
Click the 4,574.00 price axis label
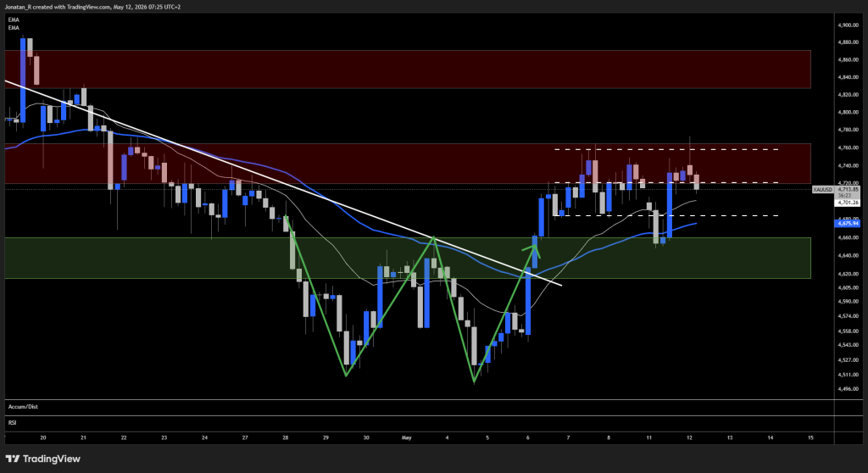point(848,316)
